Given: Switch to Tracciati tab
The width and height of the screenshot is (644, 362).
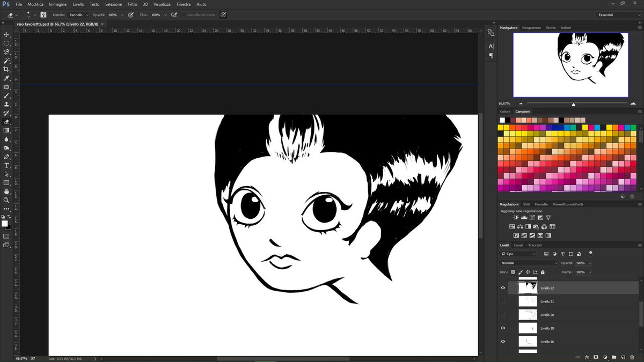Looking at the screenshot, I should (x=535, y=245).
